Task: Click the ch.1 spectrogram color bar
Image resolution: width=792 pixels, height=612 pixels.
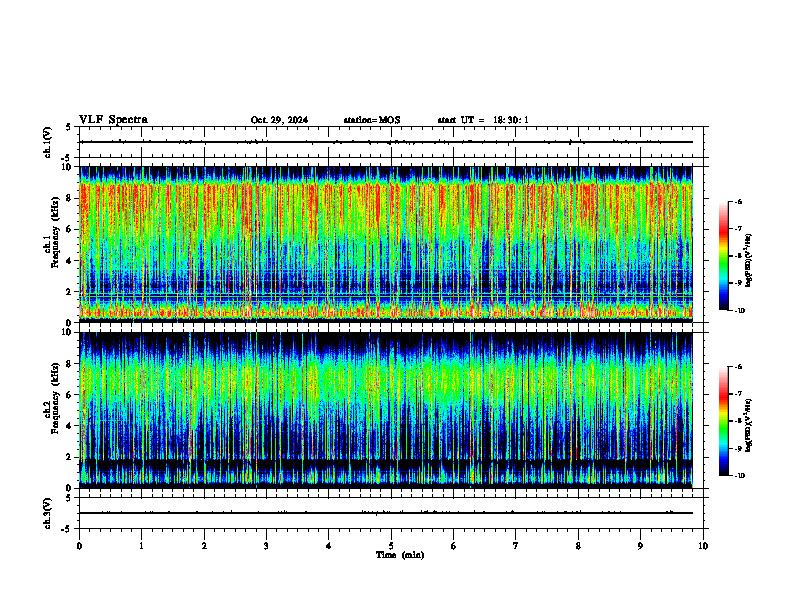Action: pyautogui.click(x=723, y=256)
